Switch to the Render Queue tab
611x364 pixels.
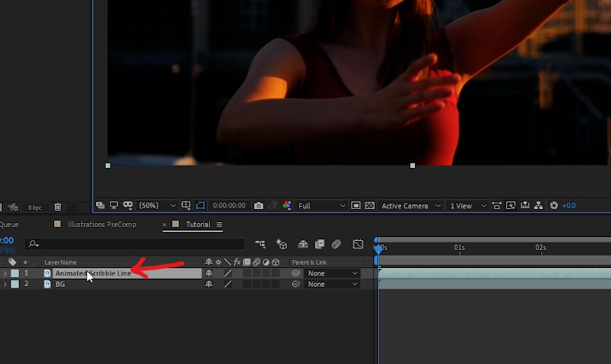click(9, 225)
